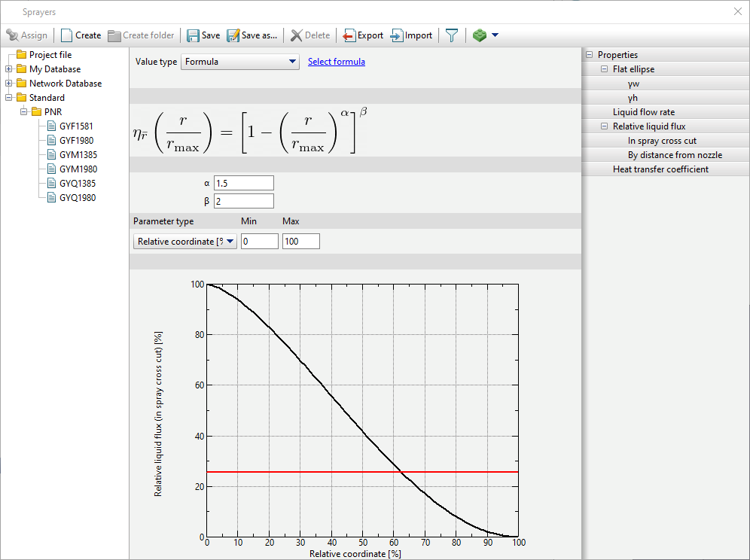
Task: Select By distance from nozzle item
Action: [675, 155]
